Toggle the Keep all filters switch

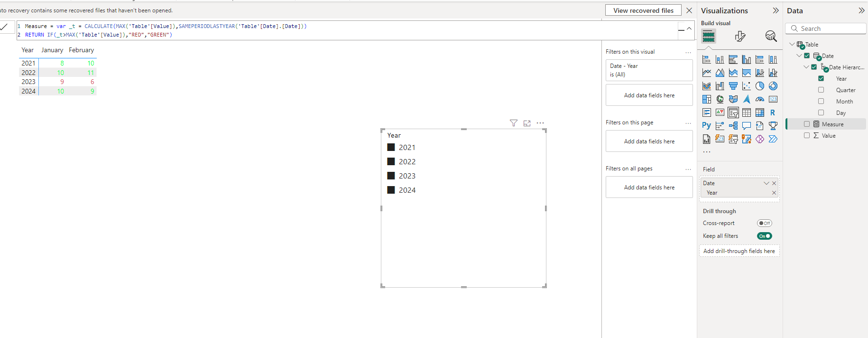[x=765, y=236]
